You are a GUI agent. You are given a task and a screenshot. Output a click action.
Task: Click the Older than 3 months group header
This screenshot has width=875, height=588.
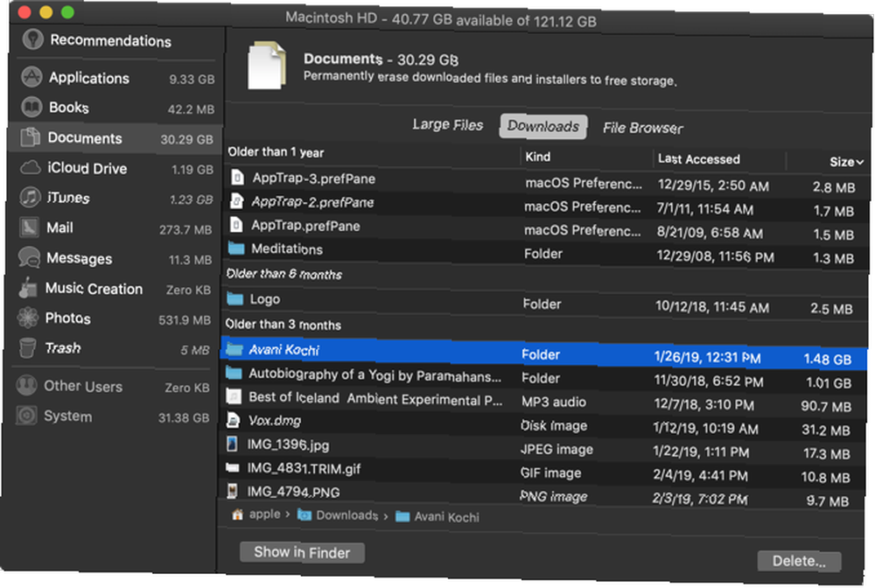coord(283,324)
